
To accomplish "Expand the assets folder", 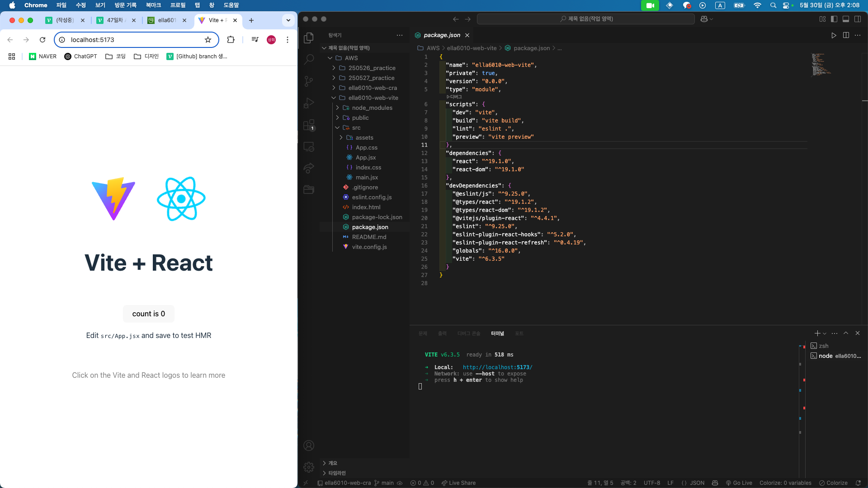I will click(x=341, y=137).
